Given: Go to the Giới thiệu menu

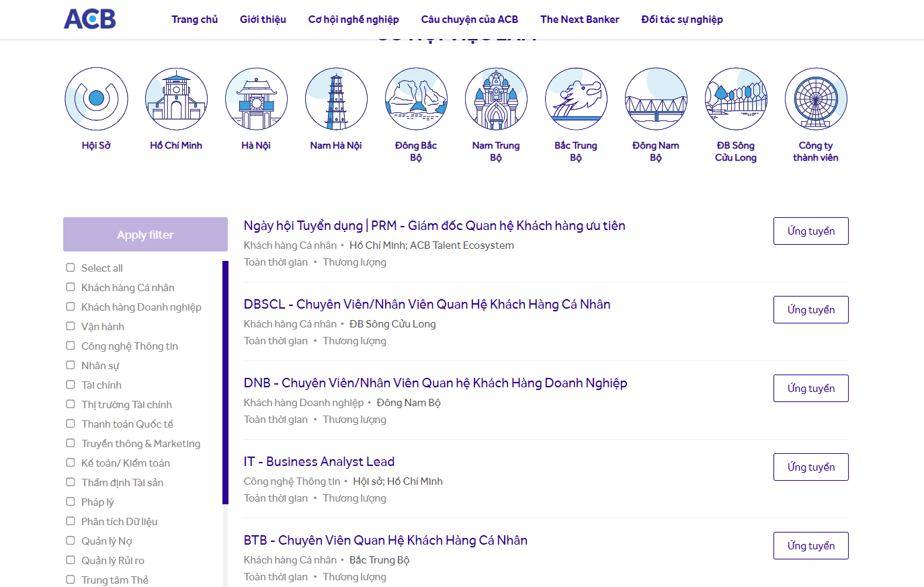Looking at the screenshot, I should [x=263, y=19].
